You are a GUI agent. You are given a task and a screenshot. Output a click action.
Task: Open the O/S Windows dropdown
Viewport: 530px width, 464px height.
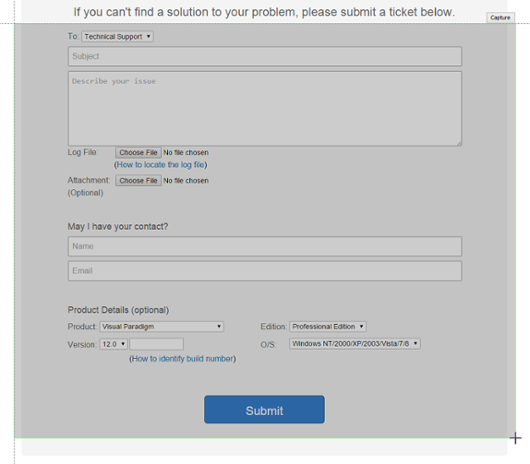[355, 344]
